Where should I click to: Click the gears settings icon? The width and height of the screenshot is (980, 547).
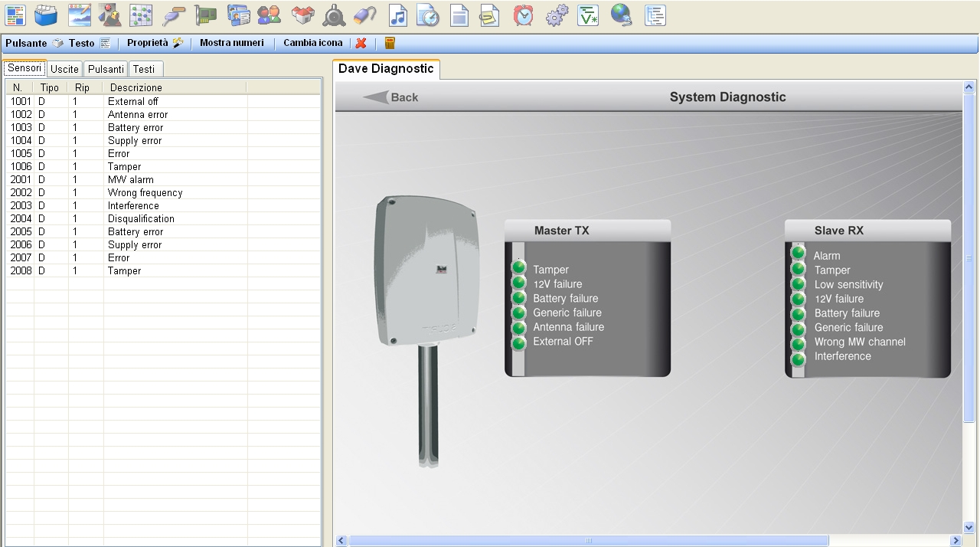click(557, 15)
